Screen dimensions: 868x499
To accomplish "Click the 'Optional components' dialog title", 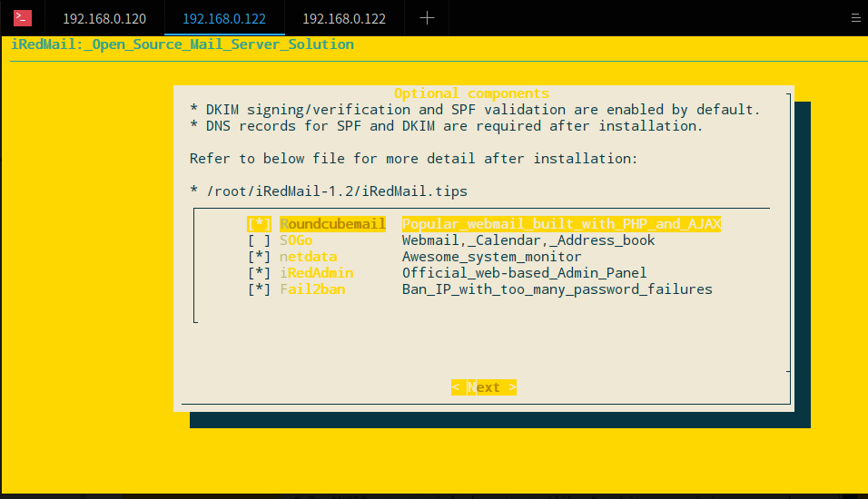I will [471, 93].
